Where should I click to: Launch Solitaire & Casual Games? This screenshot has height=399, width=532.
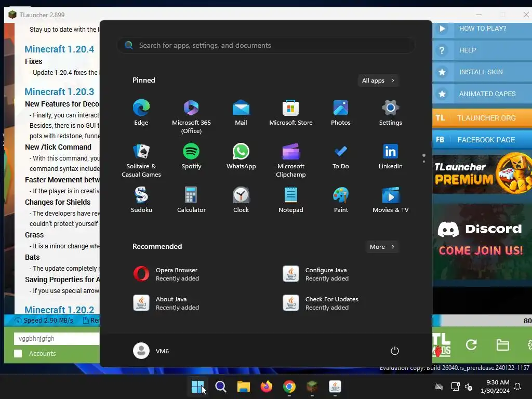click(x=141, y=161)
